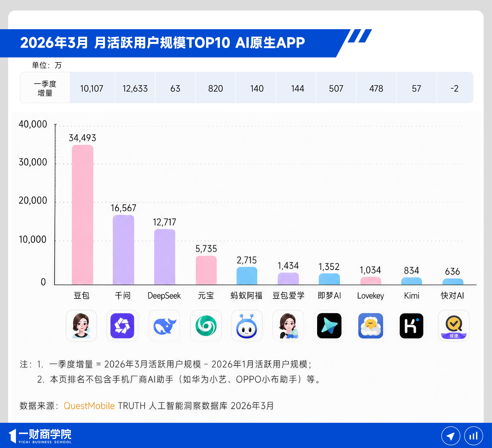Image resolution: width=492 pixels, height=448 pixels.
Task: Click the 元宝 green swirl icon
Action: 206,325
